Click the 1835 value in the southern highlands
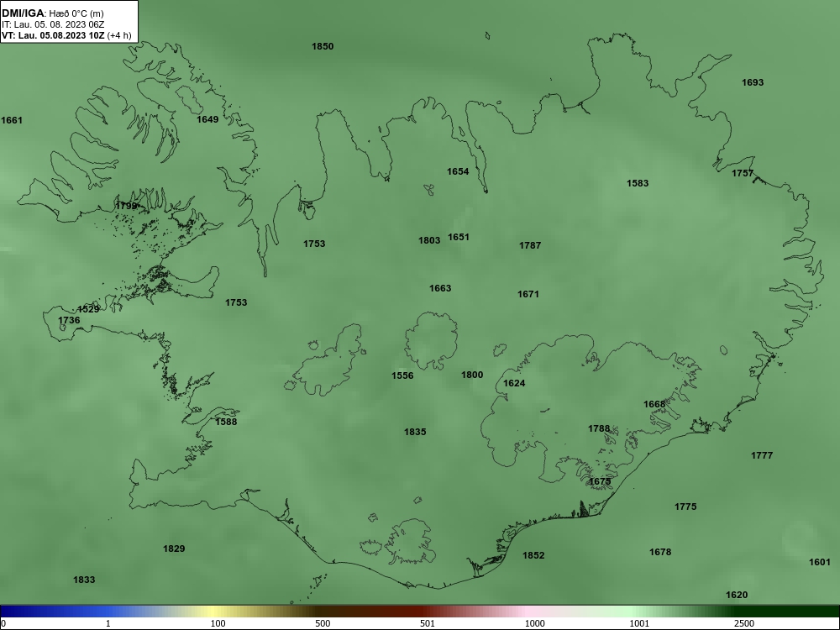Image resolution: width=840 pixels, height=630 pixels. [415, 432]
